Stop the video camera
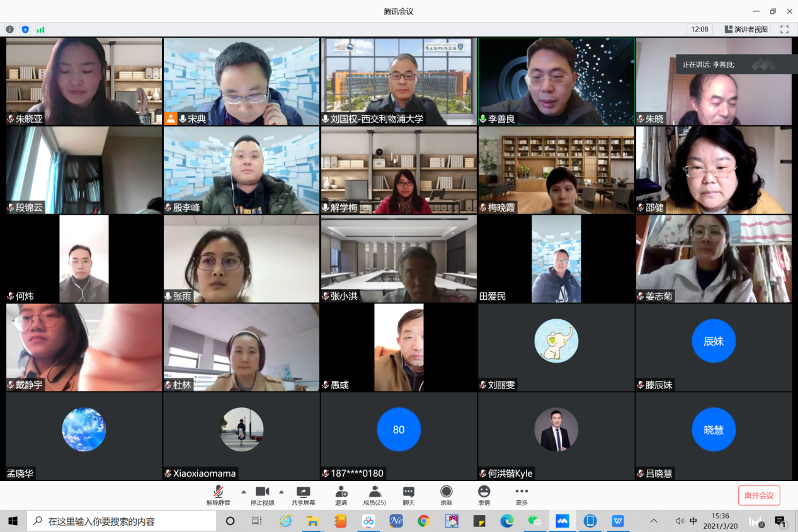The width and height of the screenshot is (798, 532). pyautogui.click(x=262, y=495)
